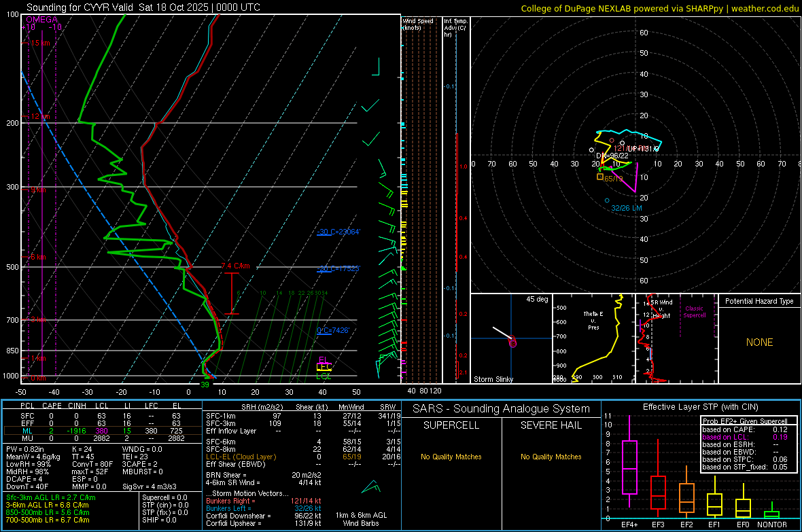
Task: Click the Bunkers Left = 32/26 kt line
Action: pos(264,508)
